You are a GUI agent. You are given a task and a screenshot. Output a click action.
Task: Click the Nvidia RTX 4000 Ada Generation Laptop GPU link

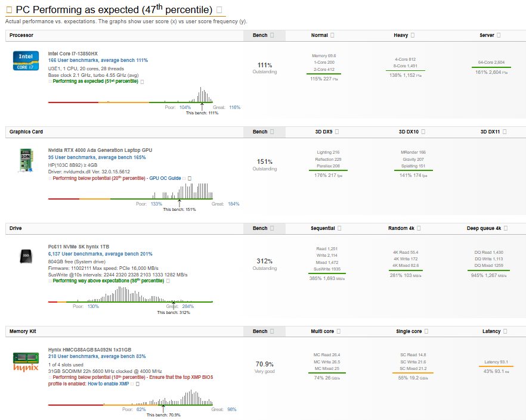100,150
